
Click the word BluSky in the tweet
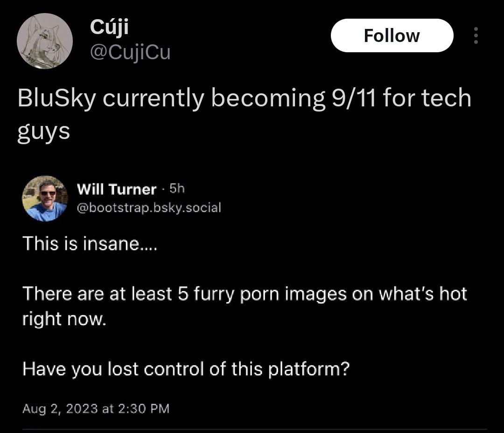[x=57, y=98]
